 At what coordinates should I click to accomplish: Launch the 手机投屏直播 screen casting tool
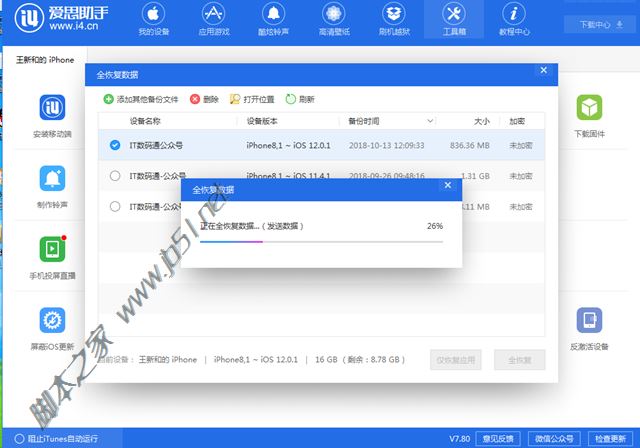52,258
